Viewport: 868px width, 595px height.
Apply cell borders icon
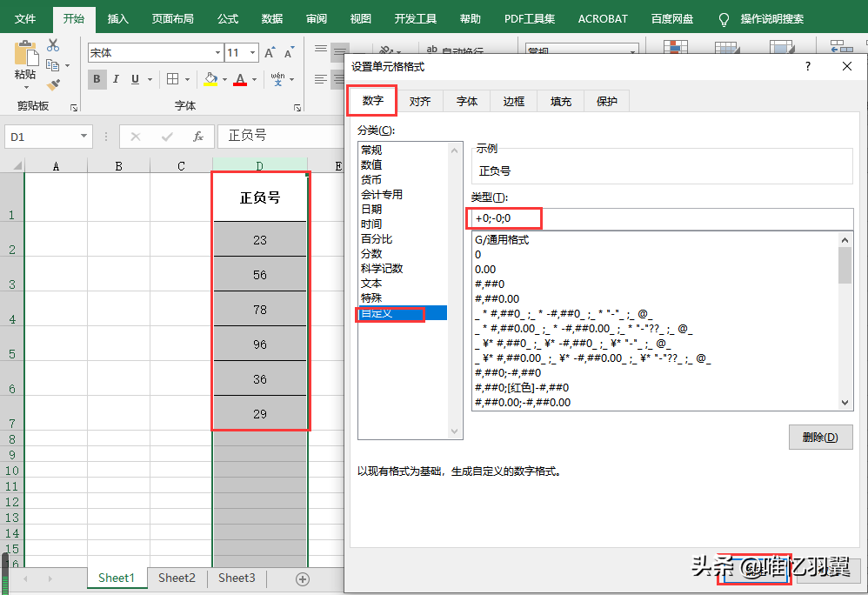[x=173, y=79]
